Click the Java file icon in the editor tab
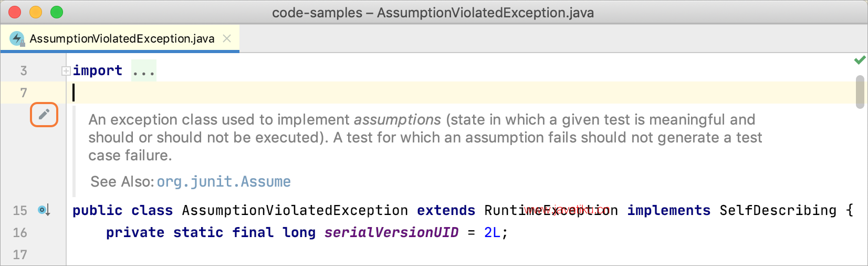The image size is (868, 266). [x=17, y=38]
